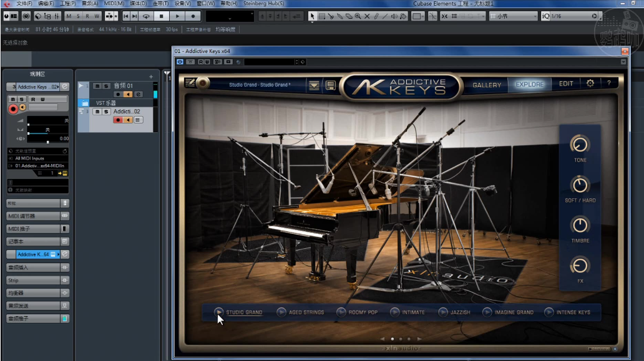
Task: Click the FX knob
Action: click(580, 266)
